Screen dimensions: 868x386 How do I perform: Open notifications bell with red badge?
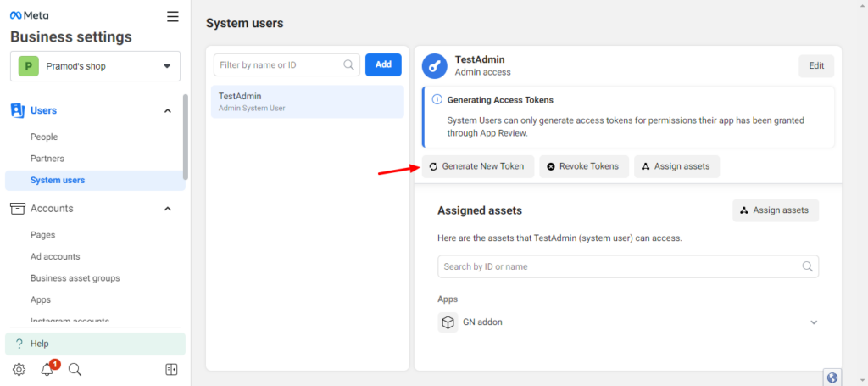[47, 369]
